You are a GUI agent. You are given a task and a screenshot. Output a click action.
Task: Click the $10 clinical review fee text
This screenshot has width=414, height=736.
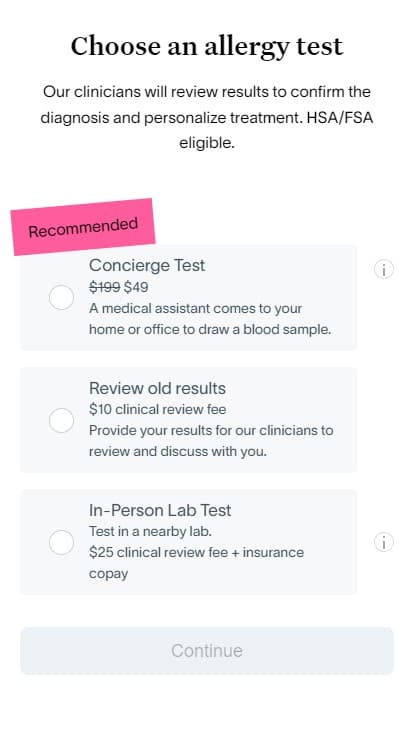click(158, 409)
